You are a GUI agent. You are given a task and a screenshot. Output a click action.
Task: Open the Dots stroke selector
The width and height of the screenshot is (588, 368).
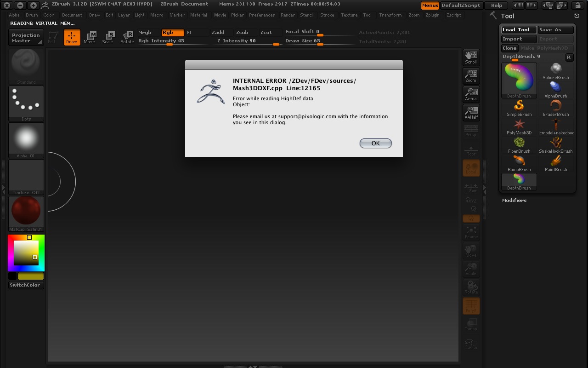[26, 103]
